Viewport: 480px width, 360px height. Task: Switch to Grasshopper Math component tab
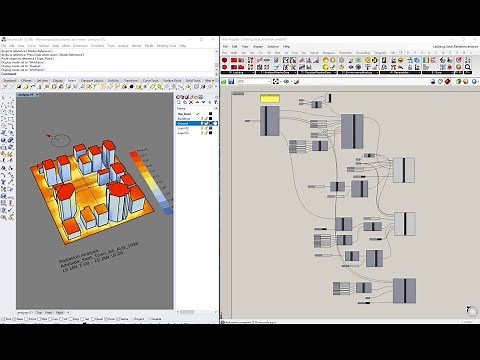point(234,53)
